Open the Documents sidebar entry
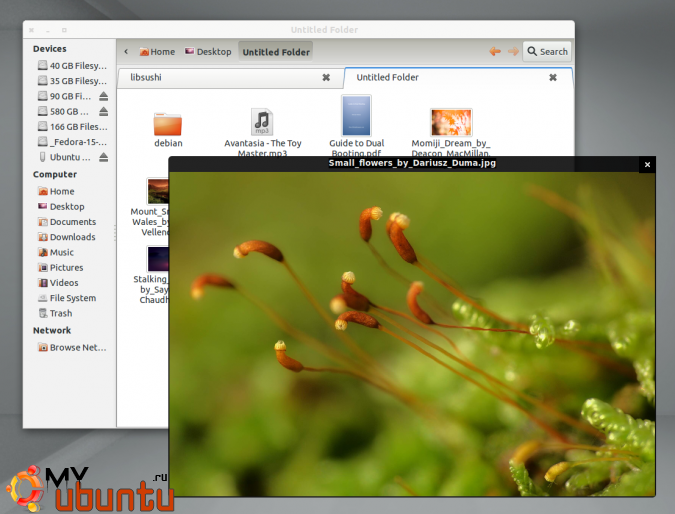Screen dimensions: 675x514 (x=67, y=222)
